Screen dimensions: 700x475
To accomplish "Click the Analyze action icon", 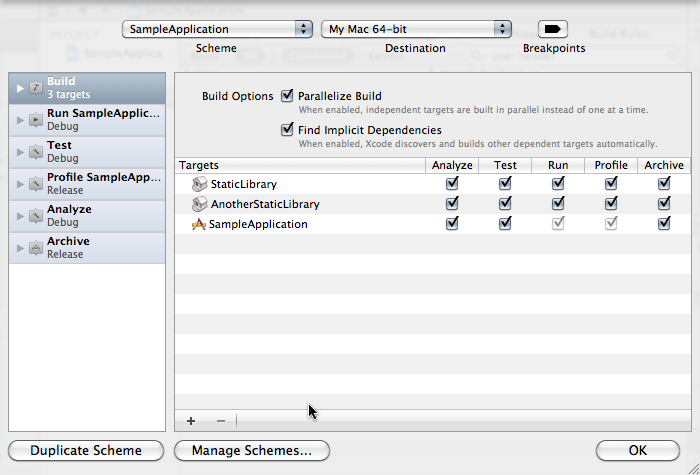I will 36,216.
